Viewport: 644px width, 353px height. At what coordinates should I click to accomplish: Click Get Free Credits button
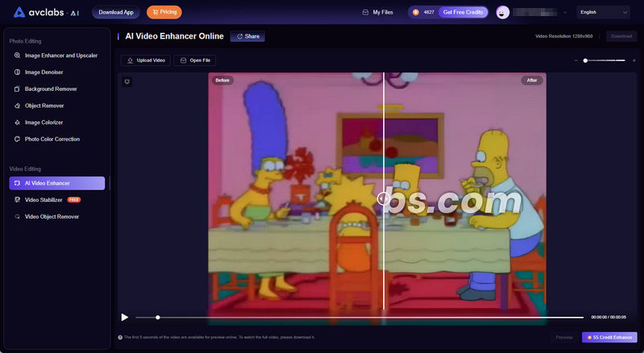[463, 12]
